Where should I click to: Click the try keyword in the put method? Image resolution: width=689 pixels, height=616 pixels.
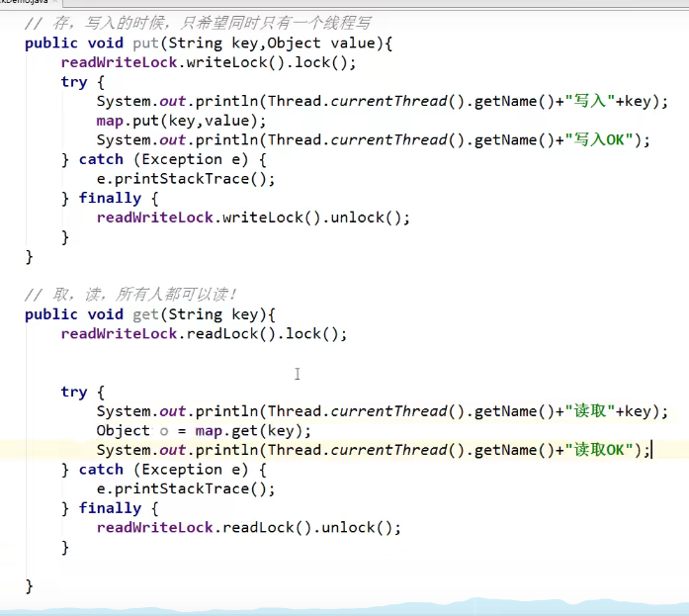(x=74, y=82)
